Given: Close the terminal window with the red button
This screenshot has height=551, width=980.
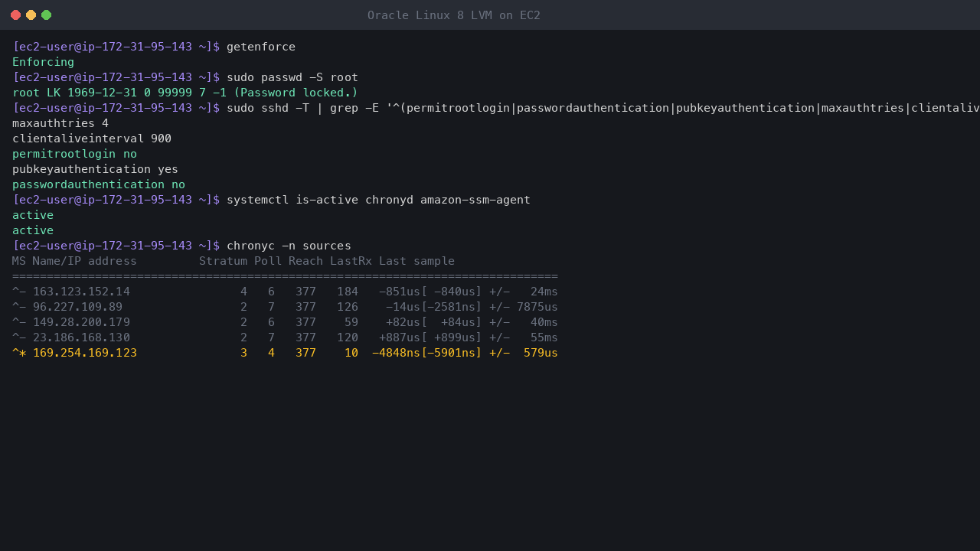Looking at the screenshot, I should click(15, 15).
